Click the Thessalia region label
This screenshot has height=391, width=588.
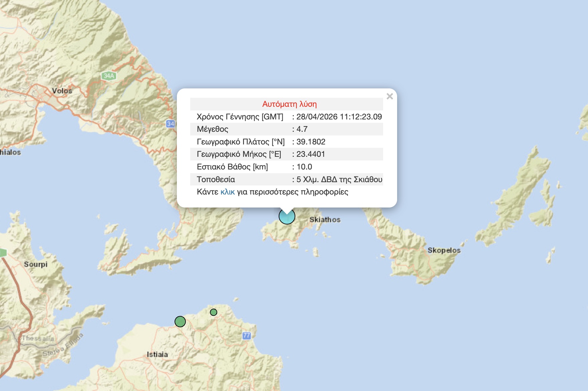38,338
